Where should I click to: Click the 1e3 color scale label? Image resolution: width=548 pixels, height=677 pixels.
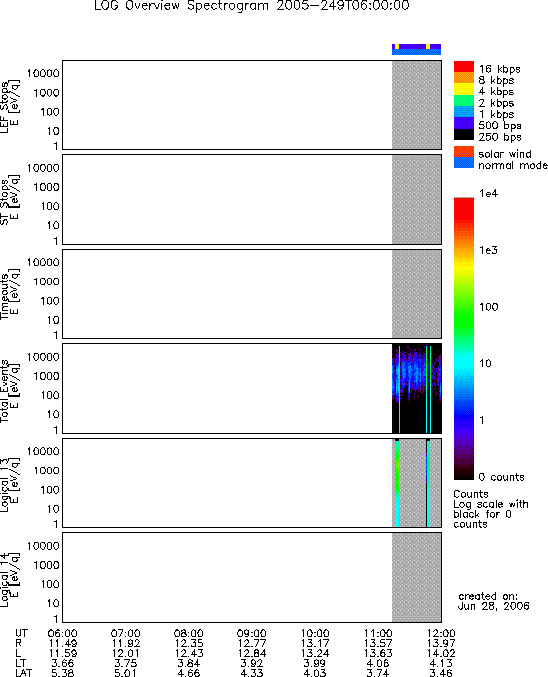[488, 250]
